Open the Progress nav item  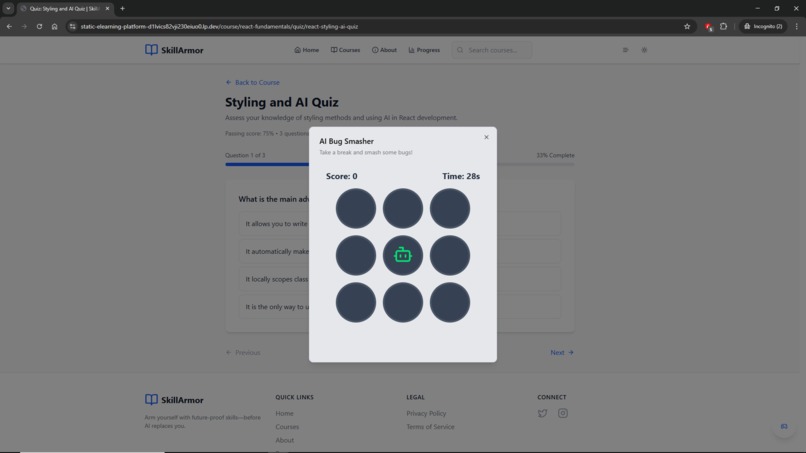424,50
